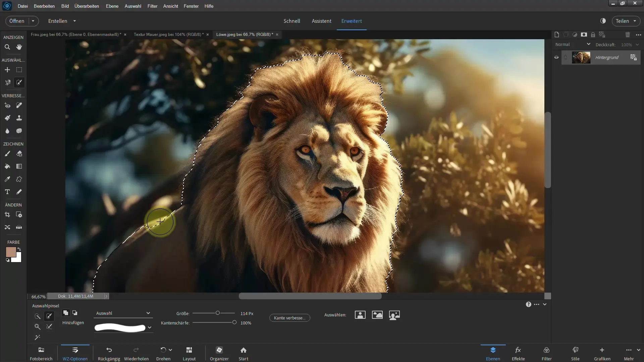Image resolution: width=644 pixels, height=362 pixels.
Task: Switch to Assistent editing mode tab
Action: (x=321, y=21)
